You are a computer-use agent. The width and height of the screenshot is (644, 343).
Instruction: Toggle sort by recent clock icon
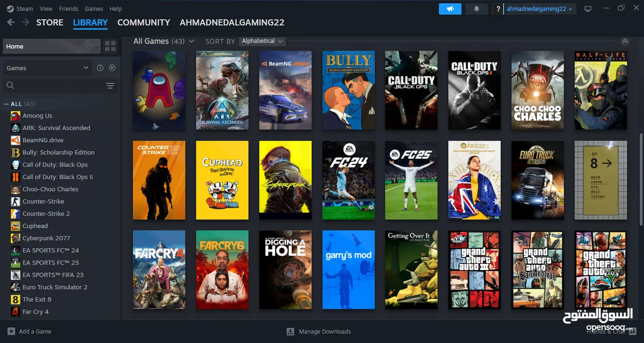(100, 68)
